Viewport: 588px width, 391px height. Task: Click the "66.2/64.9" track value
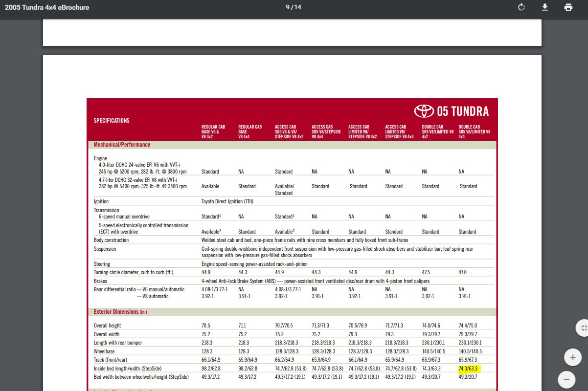point(285,360)
